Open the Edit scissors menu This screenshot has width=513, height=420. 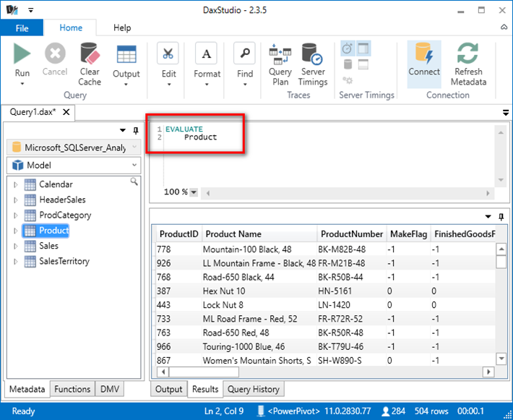point(168,53)
